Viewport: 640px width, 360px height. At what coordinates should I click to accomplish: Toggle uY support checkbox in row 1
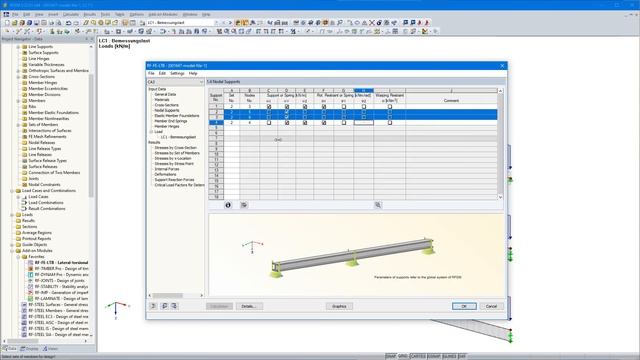click(287, 107)
